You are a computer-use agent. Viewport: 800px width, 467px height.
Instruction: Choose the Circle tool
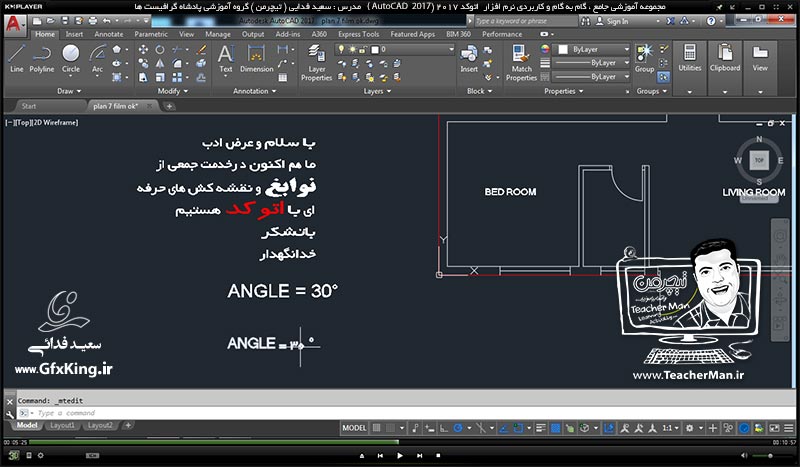70,59
